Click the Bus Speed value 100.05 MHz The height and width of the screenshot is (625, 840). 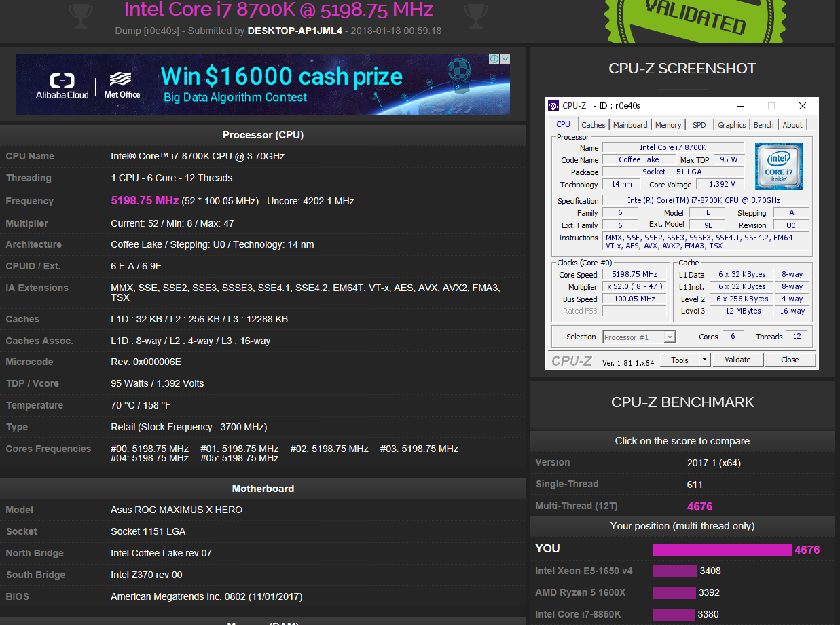click(x=634, y=299)
